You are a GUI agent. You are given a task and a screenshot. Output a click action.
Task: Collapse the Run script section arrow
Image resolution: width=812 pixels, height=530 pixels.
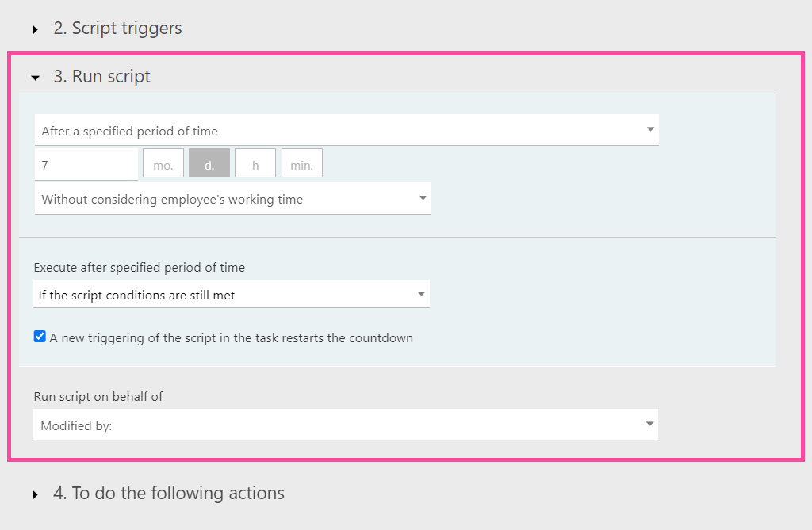[35, 78]
